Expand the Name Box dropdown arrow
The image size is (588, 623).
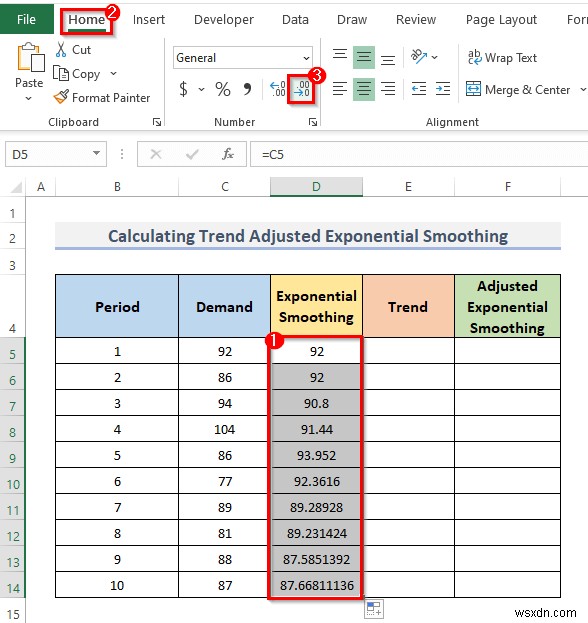[96, 153]
